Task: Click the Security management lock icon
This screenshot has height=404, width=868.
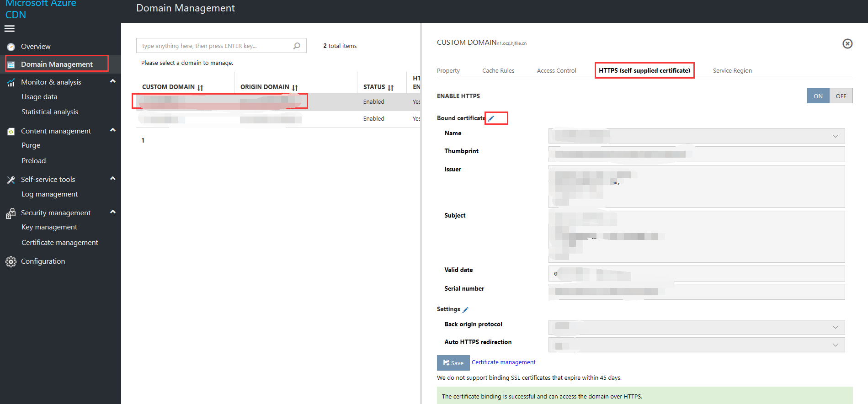Action: (11, 213)
